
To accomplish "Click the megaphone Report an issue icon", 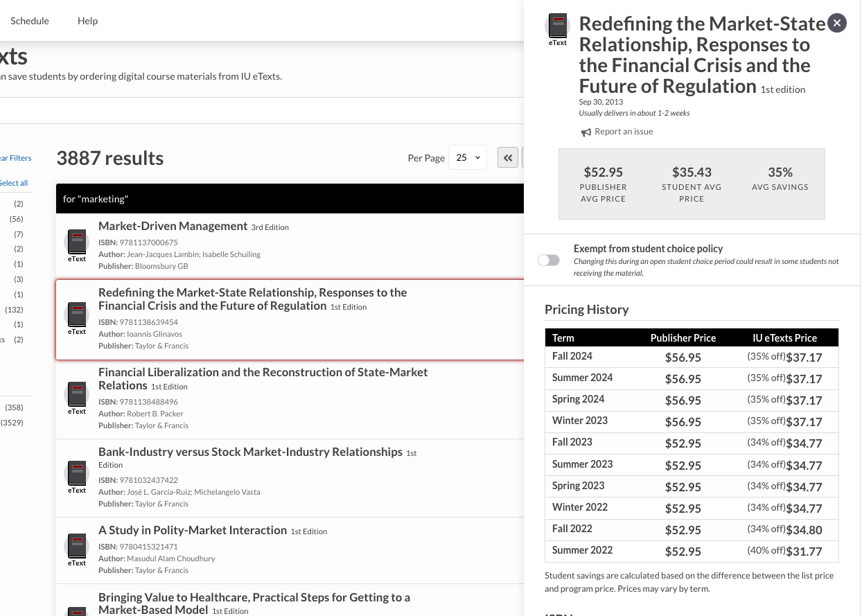I will click(x=586, y=132).
